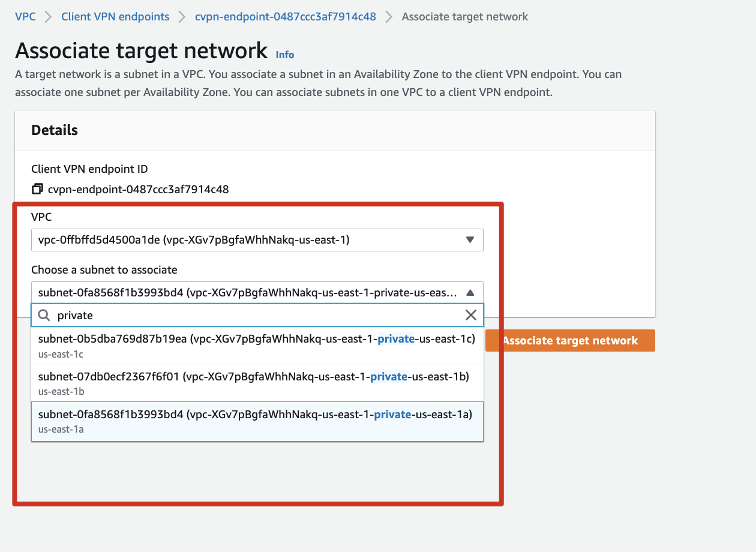Screen dimensions: 756x552
Task: Copy the Client VPN endpoint ID icon
Action: [37, 190]
